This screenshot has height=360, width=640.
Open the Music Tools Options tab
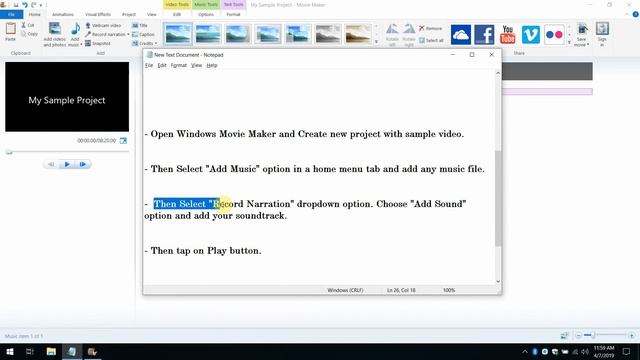206,14
